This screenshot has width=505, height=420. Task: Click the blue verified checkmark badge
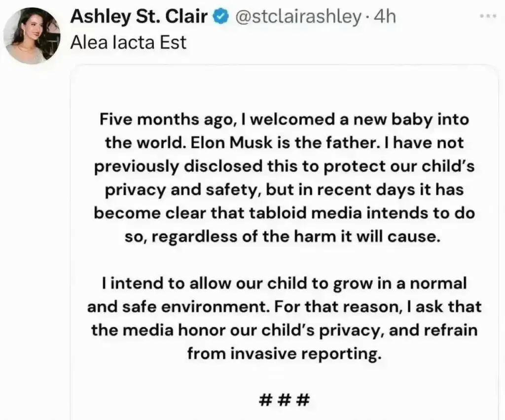pyautogui.click(x=220, y=17)
